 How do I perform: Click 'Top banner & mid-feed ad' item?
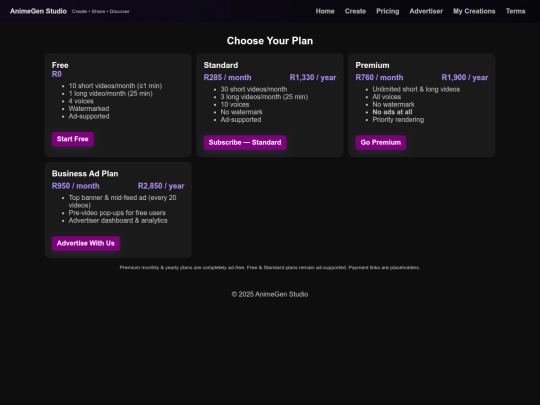122,201
